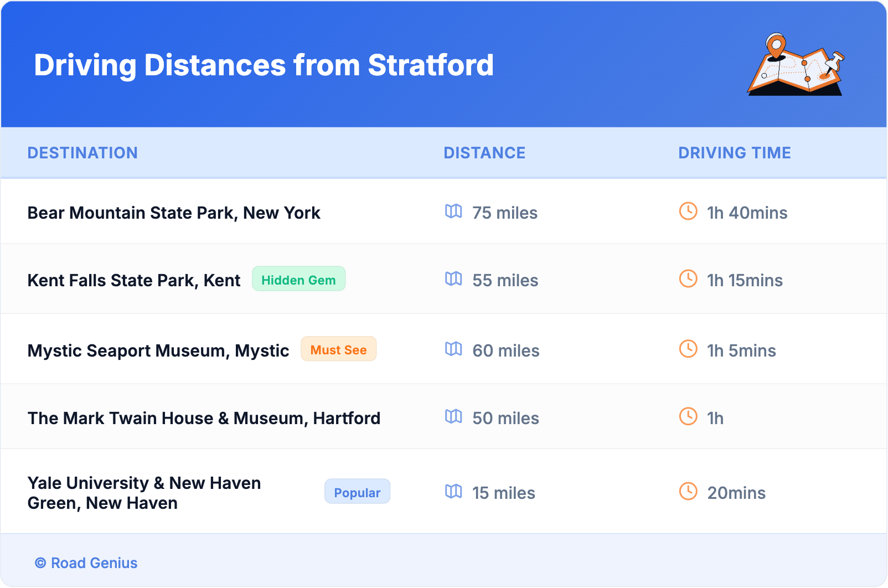
Task: Click the map illustration in the header
Action: (796, 65)
